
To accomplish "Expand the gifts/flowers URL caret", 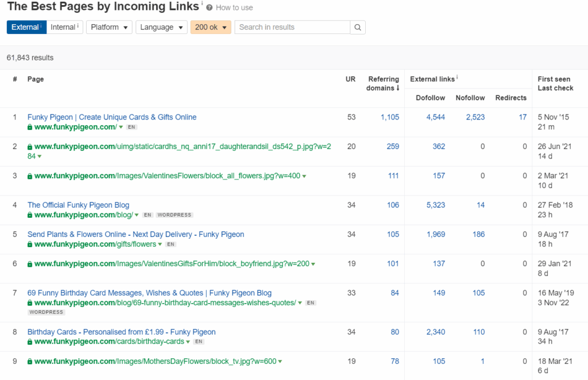I will tap(160, 244).
